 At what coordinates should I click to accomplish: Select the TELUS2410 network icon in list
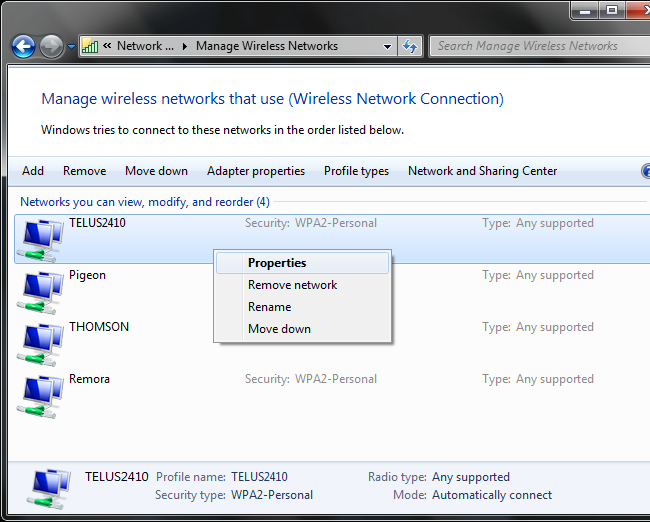[x=40, y=240]
